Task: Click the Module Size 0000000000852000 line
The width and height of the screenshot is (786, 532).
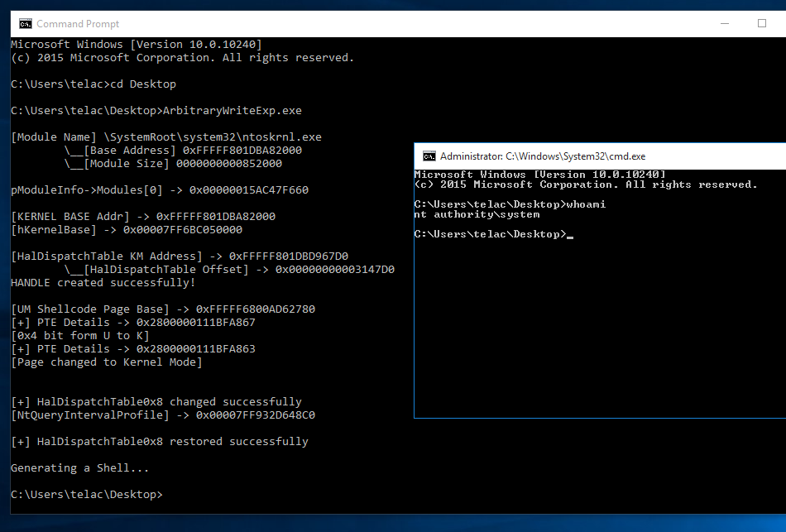Action: (x=173, y=164)
